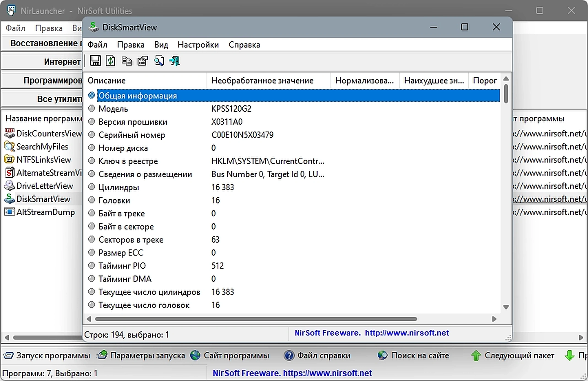Click the Exit toolbar icon
The width and height of the screenshot is (588, 381).
[175, 61]
